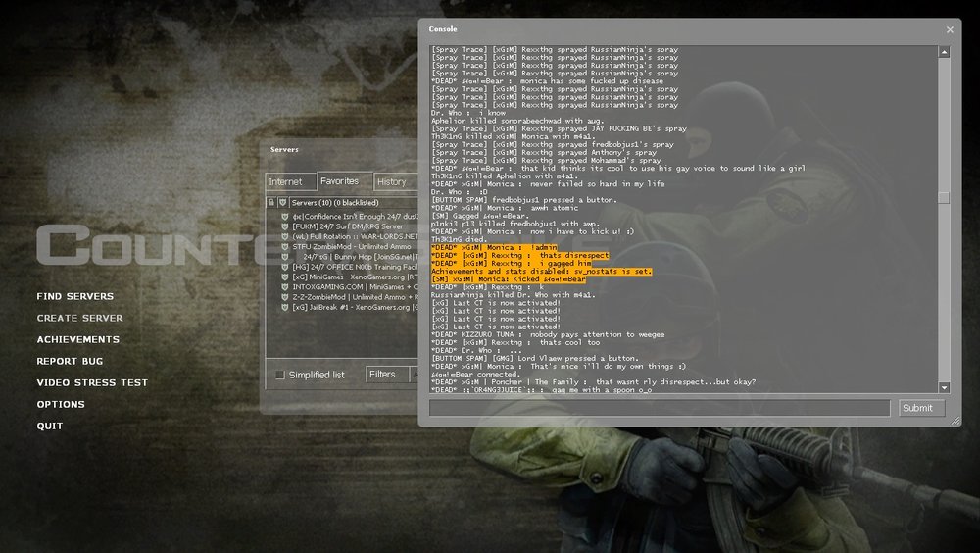Select 24/7 sG Bunny Hop server row
980x553 pixels.
tap(361, 257)
